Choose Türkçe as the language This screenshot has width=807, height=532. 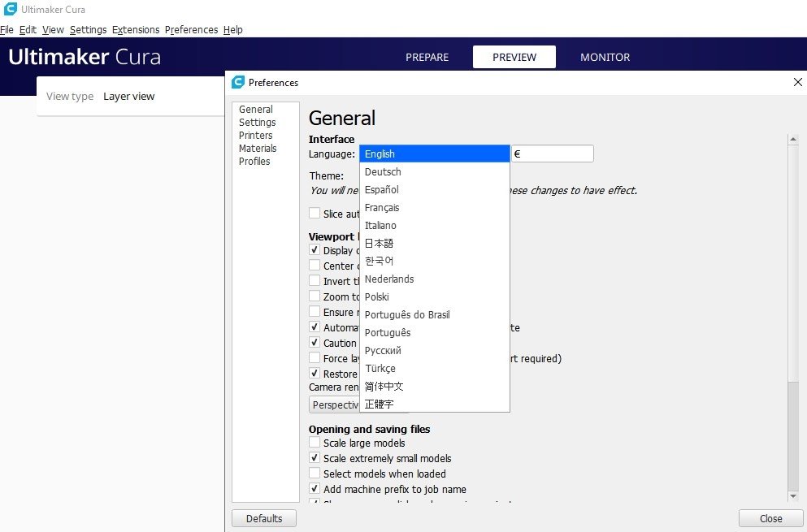pos(434,369)
